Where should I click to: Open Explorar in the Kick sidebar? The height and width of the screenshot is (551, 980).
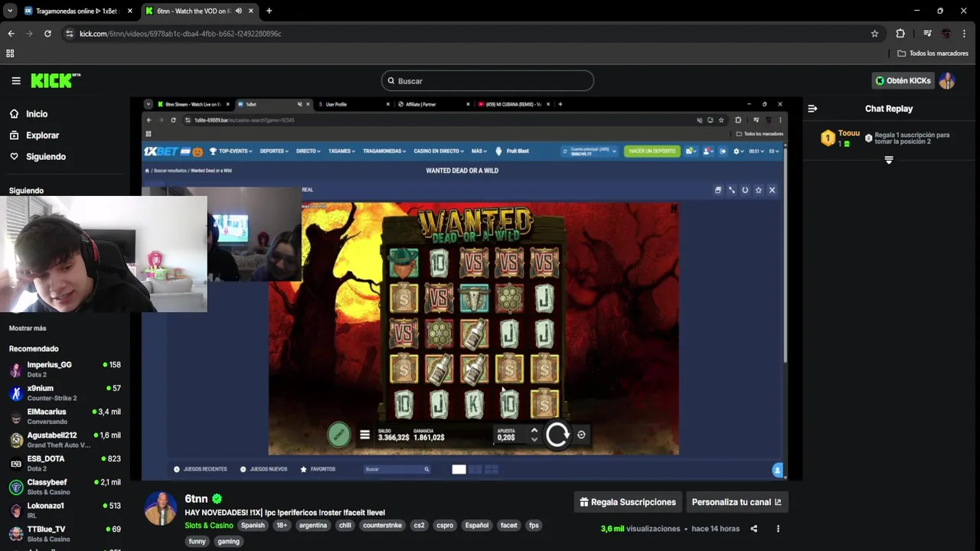coord(42,135)
